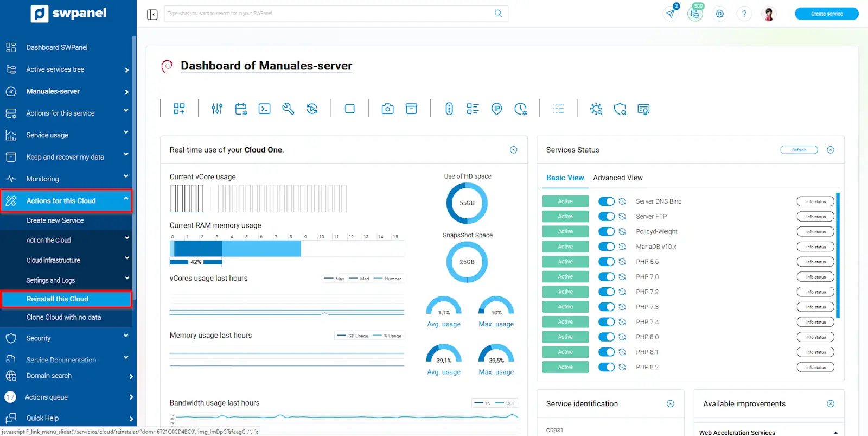
Task: Click the swpanel logo
Action: tap(68, 14)
